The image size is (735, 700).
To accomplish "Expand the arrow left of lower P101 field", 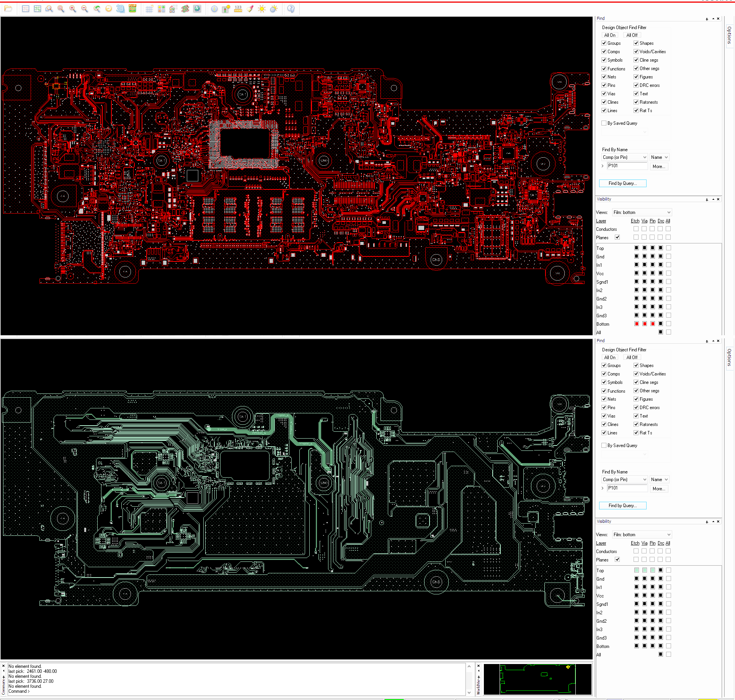I will click(603, 488).
